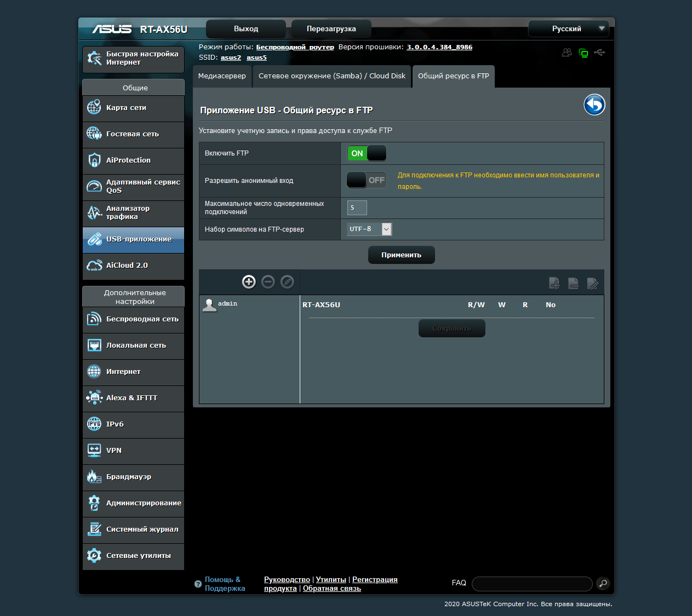The image size is (692, 616).
Task: Click the delete folder icon
Action: click(x=574, y=283)
